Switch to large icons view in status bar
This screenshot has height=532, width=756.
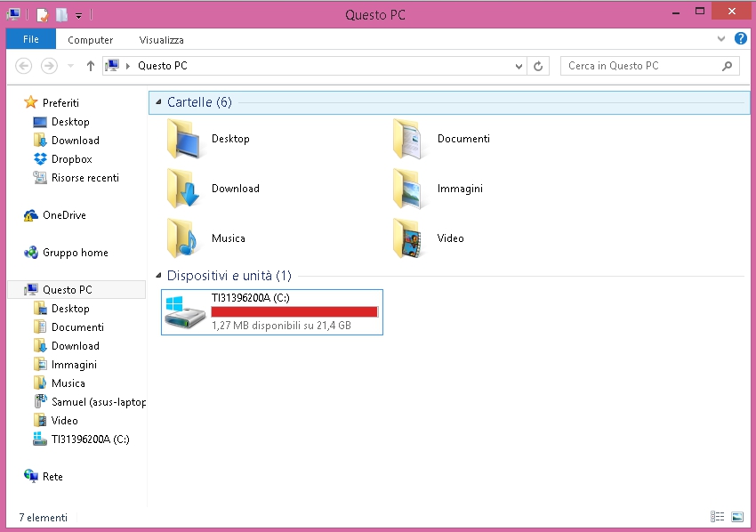(x=737, y=517)
